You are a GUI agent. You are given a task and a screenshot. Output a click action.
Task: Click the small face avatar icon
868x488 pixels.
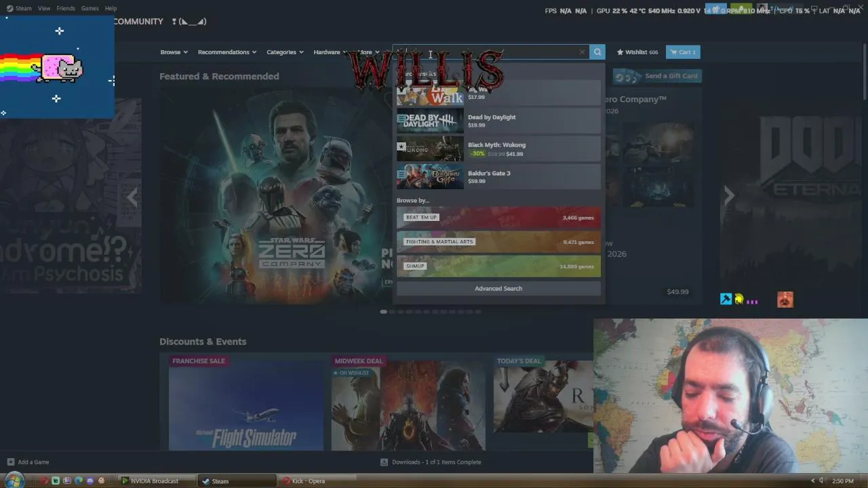point(785,300)
